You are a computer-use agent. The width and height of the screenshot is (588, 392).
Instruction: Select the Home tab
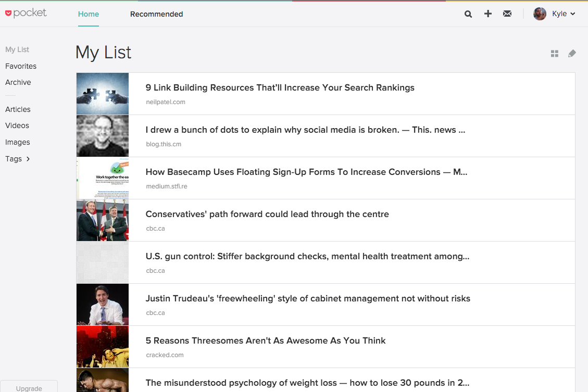point(89,14)
